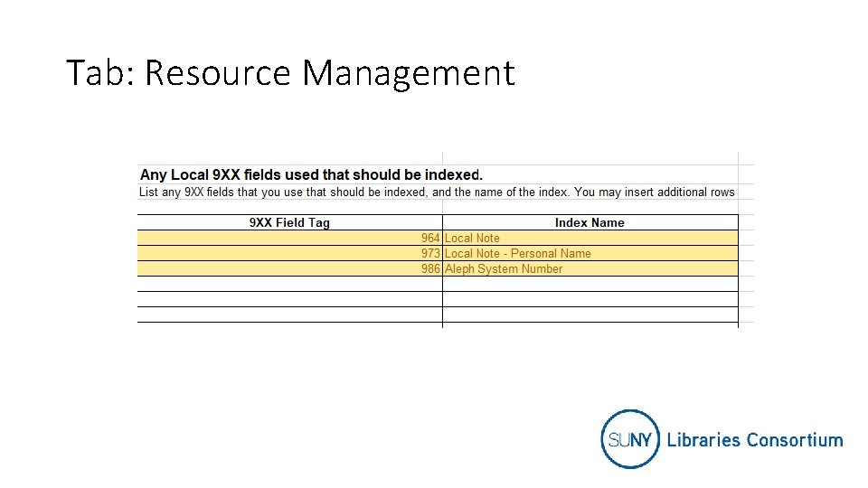Click the SUNY circular logo
868x488 pixels.
click(x=630, y=439)
